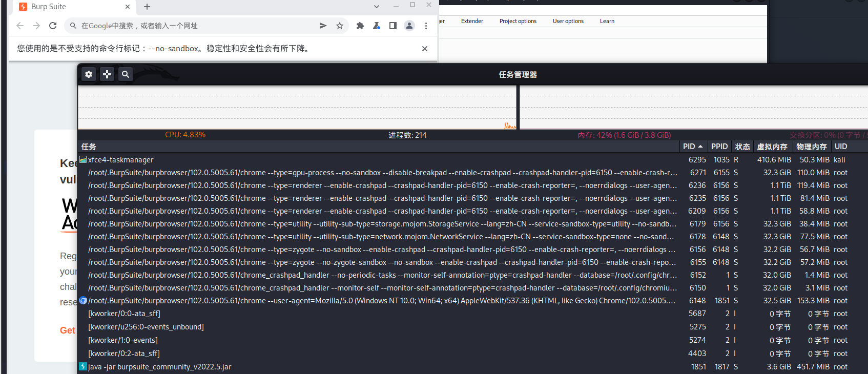Screen dimensions: 868x374
Task: Reload the Chrome page
Action: (53, 26)
